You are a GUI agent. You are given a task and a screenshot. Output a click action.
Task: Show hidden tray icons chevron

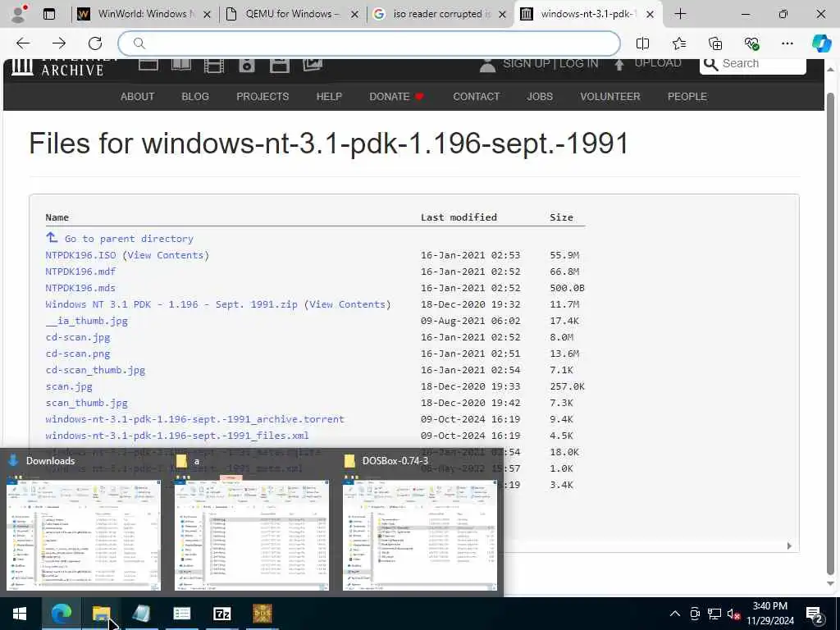675,614
